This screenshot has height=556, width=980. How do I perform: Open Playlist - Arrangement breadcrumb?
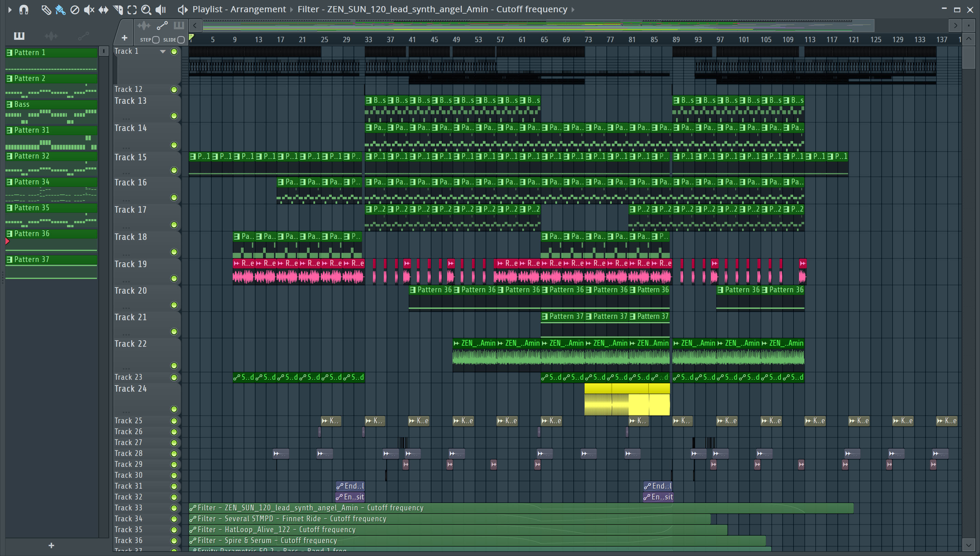coord(239,9)
